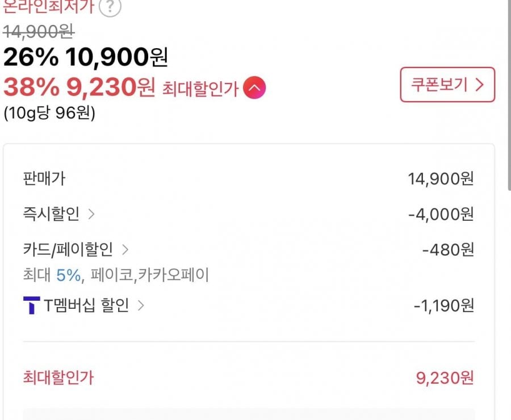Tap the 38% 9,230원 maximum discount price
The height and width of the screenshot is (420, 511).
pyautogui.click(x=79, y=87)
